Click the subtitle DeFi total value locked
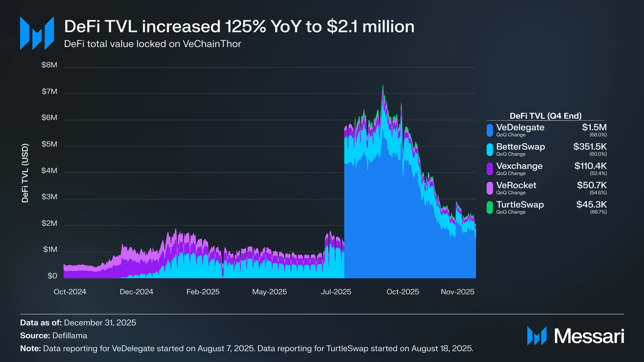The width and height of the screenshot is (644, 362). tap(152, 44)
